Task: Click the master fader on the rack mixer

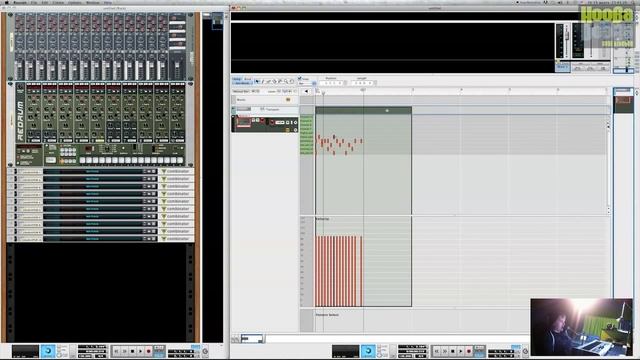Action: pos(177,65)
